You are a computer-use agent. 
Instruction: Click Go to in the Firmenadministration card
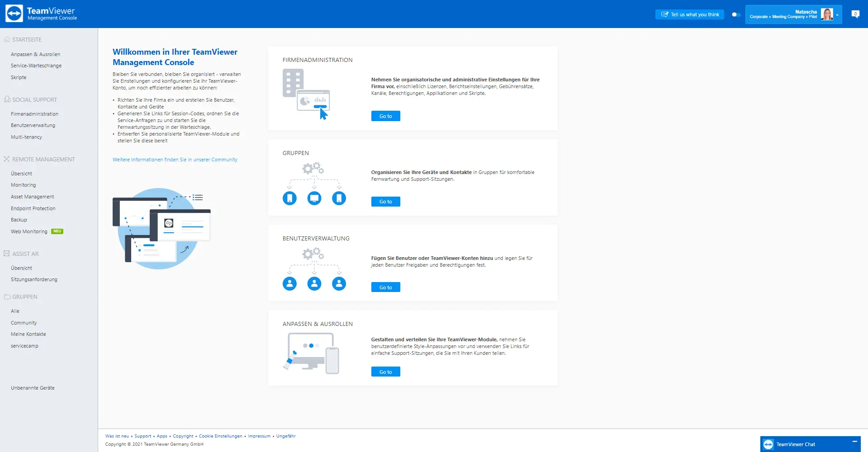pos(386,116)
